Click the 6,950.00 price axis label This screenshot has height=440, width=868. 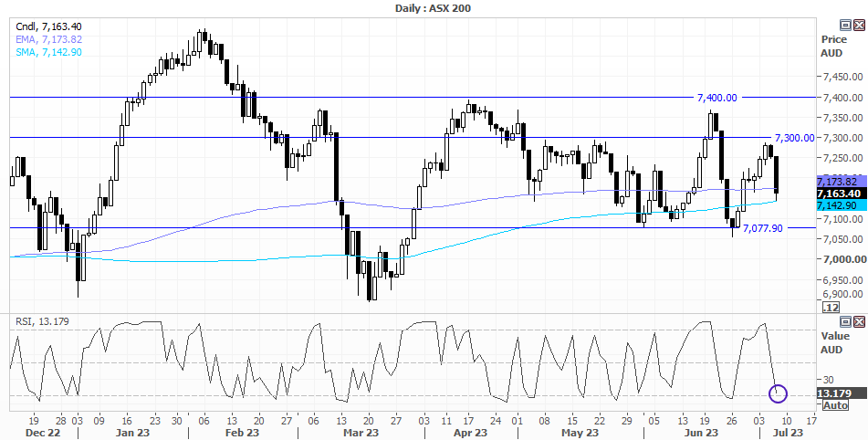(x=843, y=279)
